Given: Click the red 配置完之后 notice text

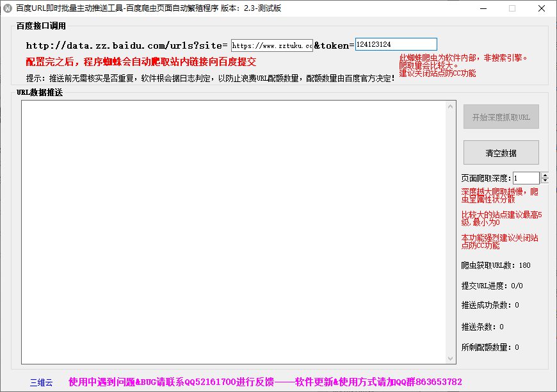Looking at the screenshot, I should point(141,62).
